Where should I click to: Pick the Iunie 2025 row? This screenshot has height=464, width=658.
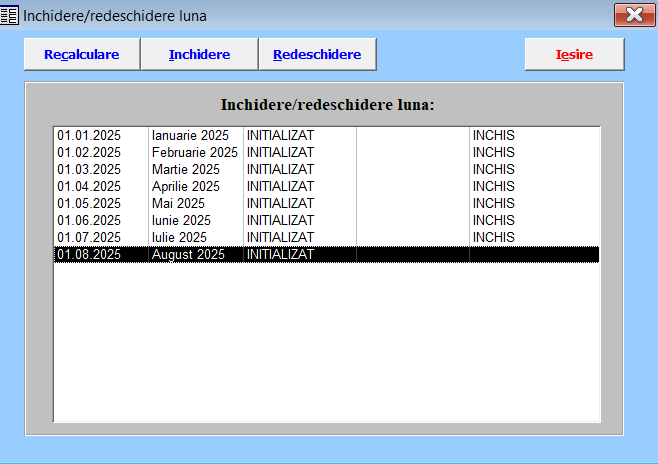(x=181, y=220)
